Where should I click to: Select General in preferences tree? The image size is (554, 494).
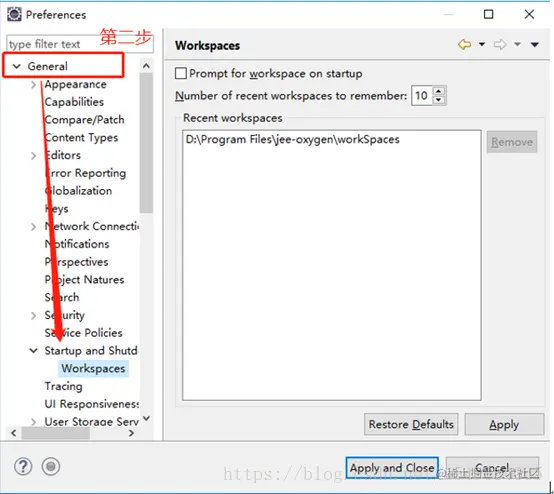[x=47, y=66]
